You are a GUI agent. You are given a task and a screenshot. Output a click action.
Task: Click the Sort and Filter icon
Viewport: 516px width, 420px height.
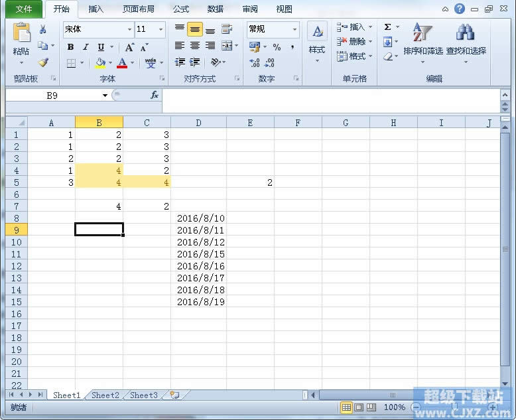click(422, 33)
